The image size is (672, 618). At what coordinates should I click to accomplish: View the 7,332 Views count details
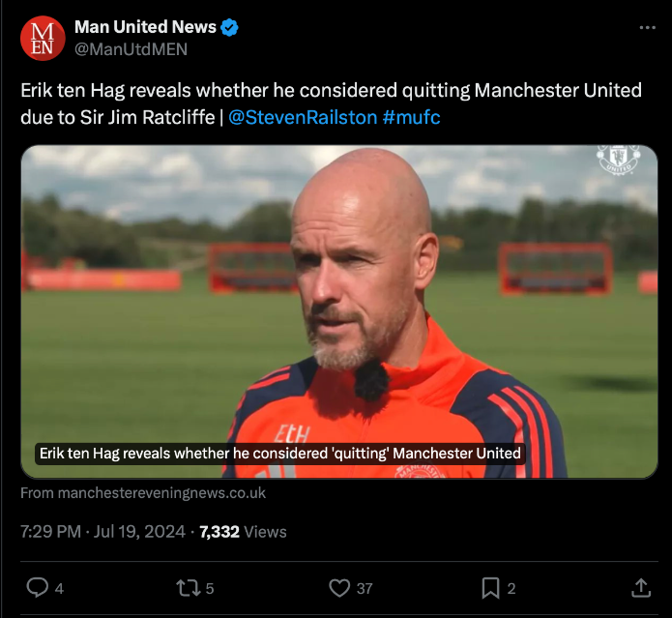(243, 532)
